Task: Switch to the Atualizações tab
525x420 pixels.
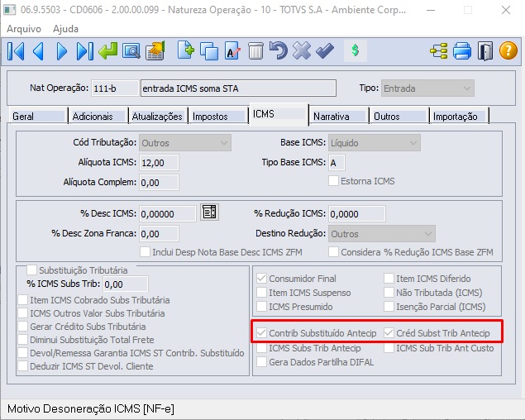Action: (158, 117)
